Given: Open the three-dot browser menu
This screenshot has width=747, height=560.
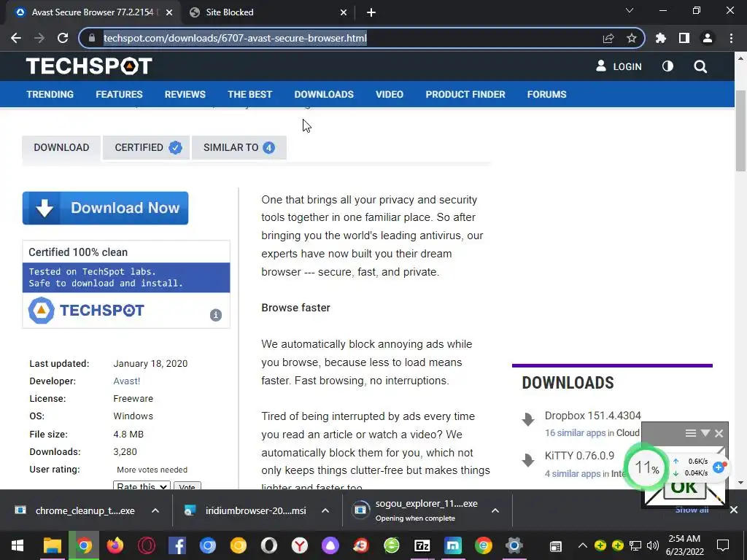Looking at the screenshot, I should [731, 38].
